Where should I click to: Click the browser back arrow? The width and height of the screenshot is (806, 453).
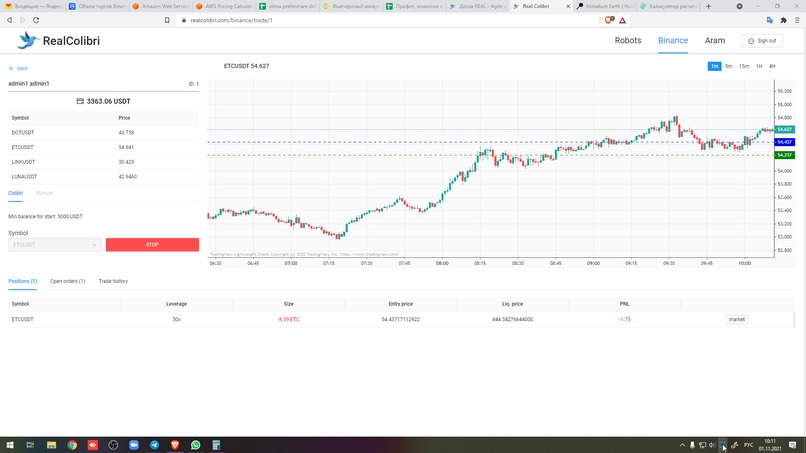[9, 20]
